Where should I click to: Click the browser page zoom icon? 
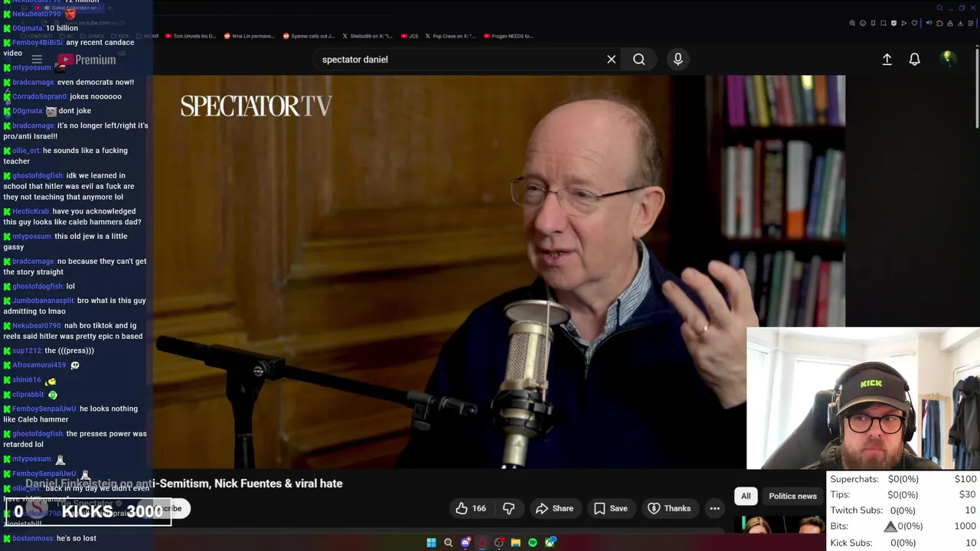(x=852, y=23)
